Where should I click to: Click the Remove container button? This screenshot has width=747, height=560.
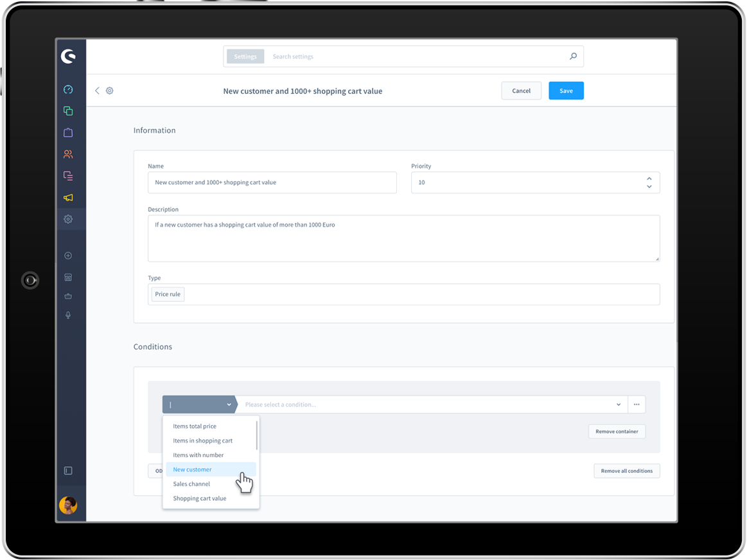(x=617, y=432)
